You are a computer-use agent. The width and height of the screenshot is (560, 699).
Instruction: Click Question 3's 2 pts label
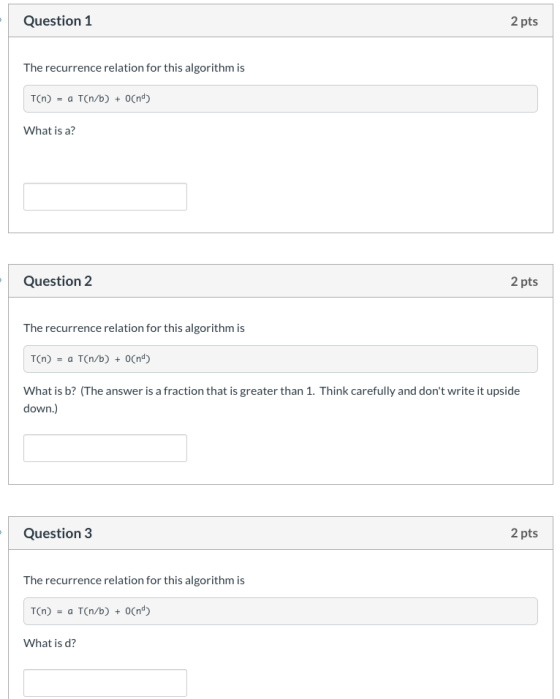pos(524,533)
